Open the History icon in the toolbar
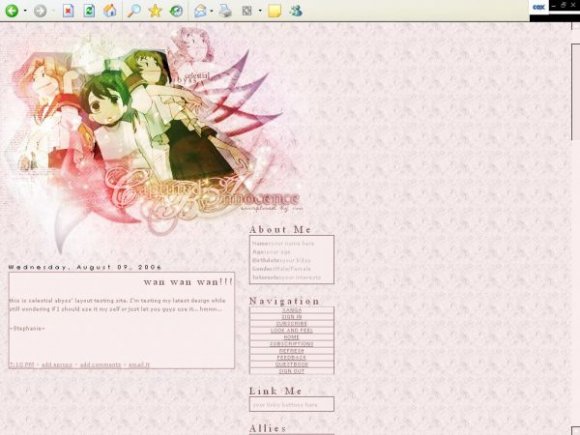580x435 pixels. 176,11
